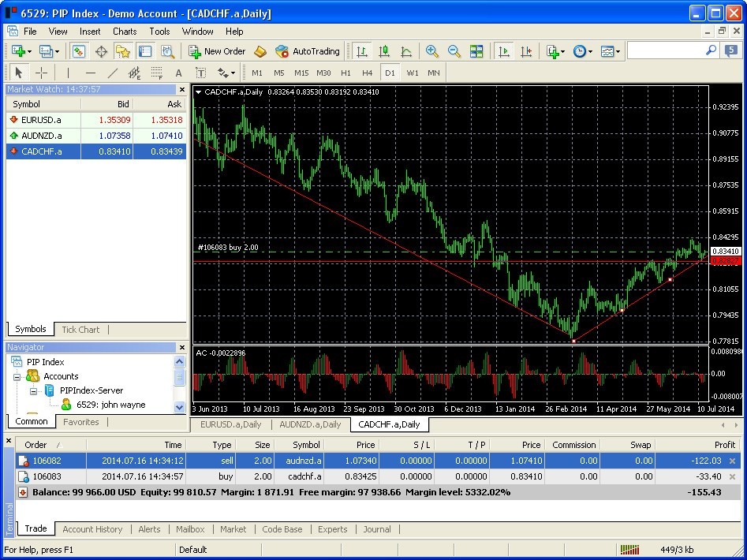
Task: Toggle AutoTrading on or off
Action: [308, 51]
